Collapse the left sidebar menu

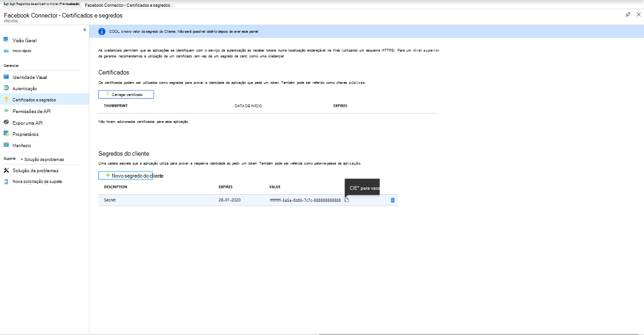pyautogui.click(x=84, y=30)
